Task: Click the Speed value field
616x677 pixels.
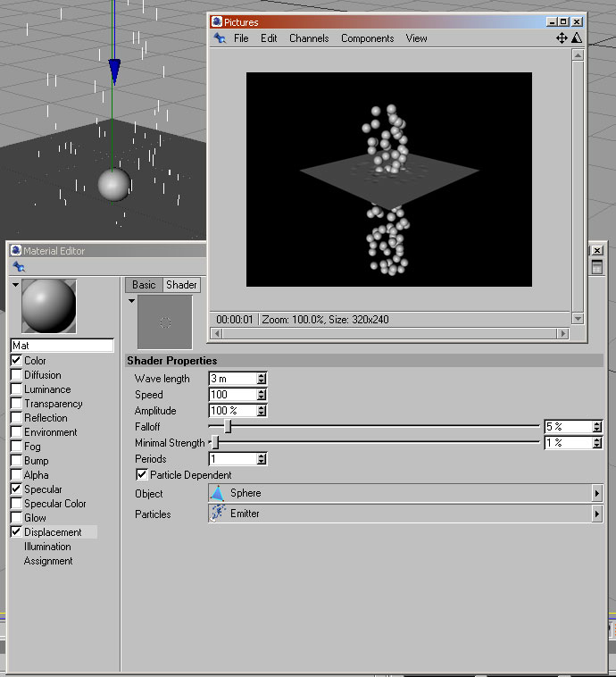Action: (233, 395)
